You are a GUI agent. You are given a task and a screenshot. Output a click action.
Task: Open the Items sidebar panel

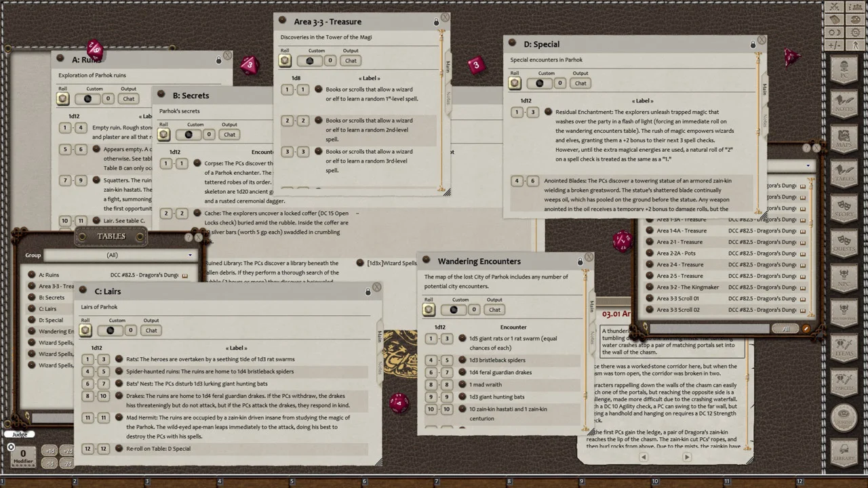[844, 346]
